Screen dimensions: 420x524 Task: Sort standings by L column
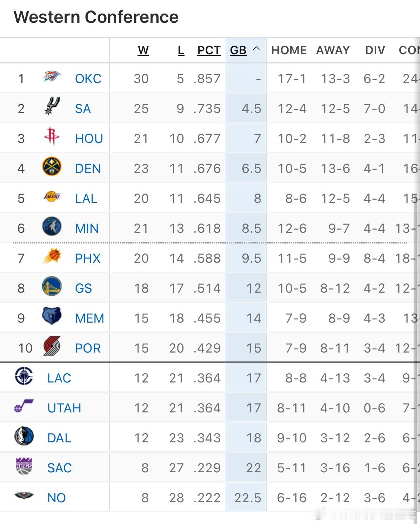point(181,50)
